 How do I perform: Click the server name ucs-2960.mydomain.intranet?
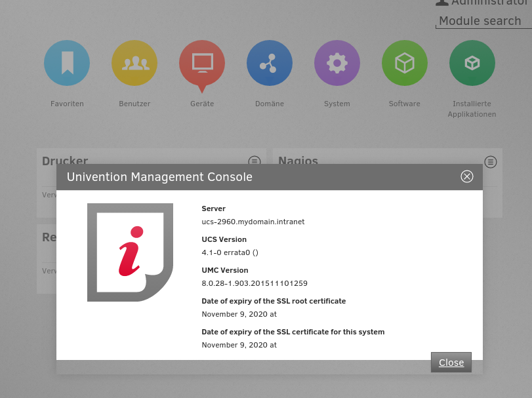tap(253, 222)
